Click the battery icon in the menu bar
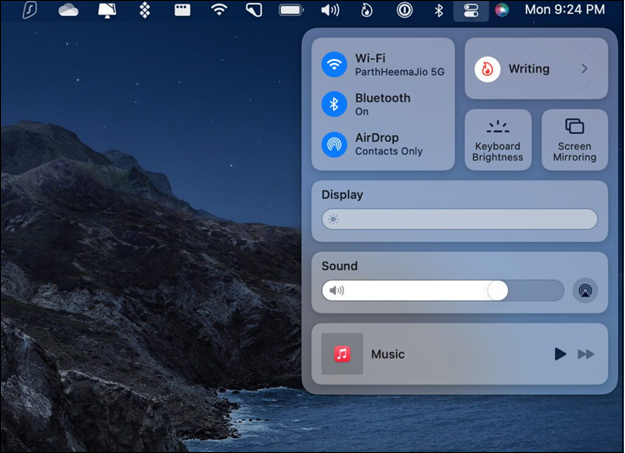The width and height of the screenshot is (625, 453). pos(291,11)
